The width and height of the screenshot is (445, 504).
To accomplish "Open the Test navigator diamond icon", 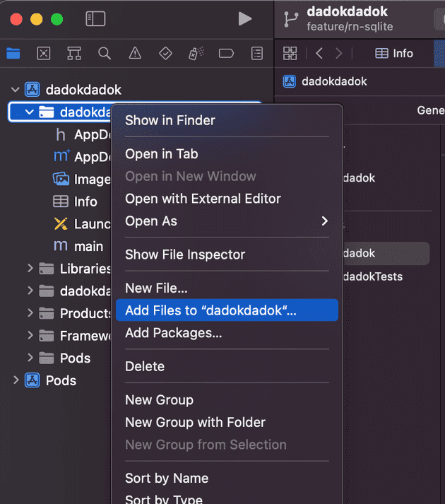I will click(165, 54).
